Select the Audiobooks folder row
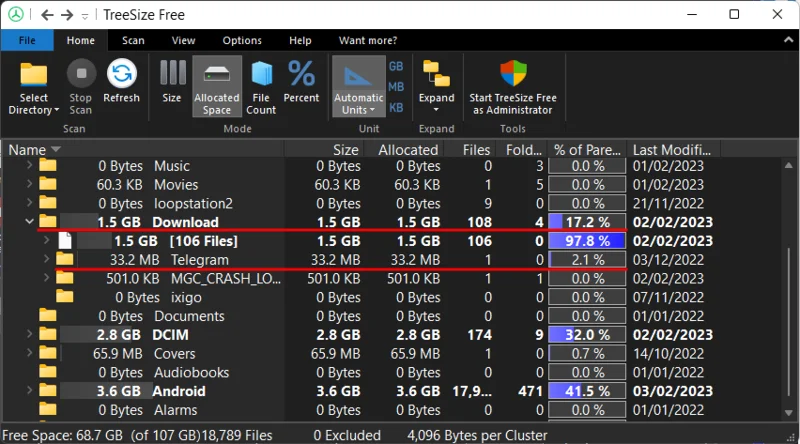 tap(391, 372)
